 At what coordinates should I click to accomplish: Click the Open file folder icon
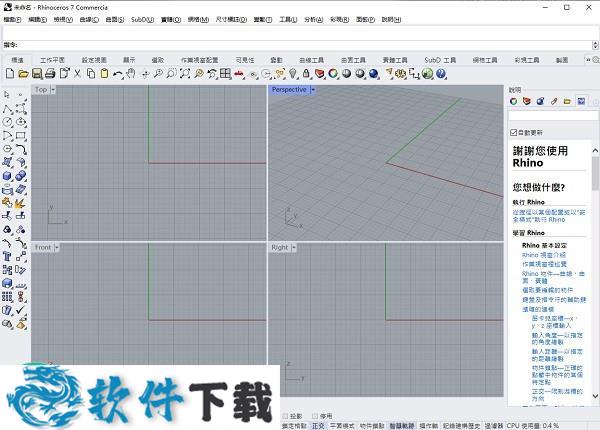click(23, 73)
